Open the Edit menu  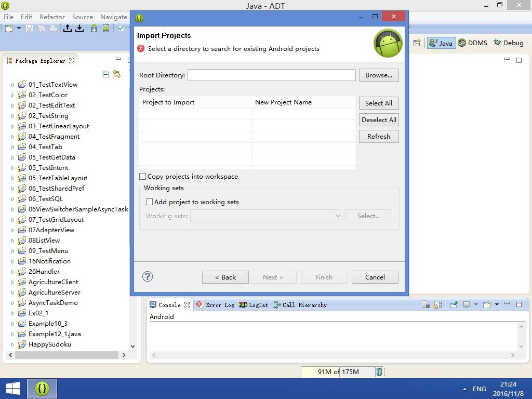tap(26, 17)
